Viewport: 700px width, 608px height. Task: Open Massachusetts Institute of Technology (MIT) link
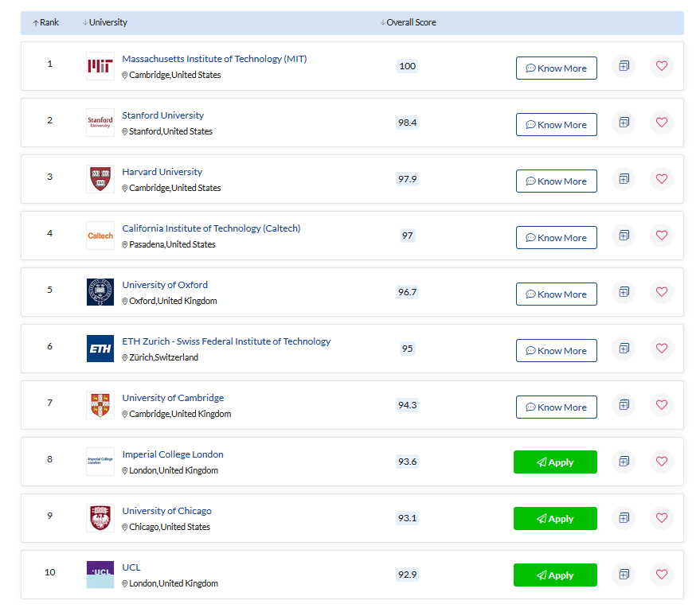[x=214, y=59]
